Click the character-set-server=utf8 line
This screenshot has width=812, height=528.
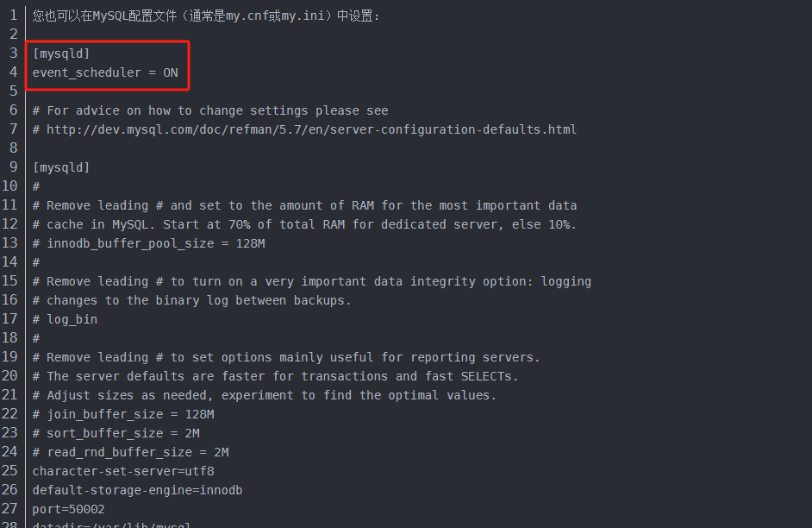tap(123, 471)
